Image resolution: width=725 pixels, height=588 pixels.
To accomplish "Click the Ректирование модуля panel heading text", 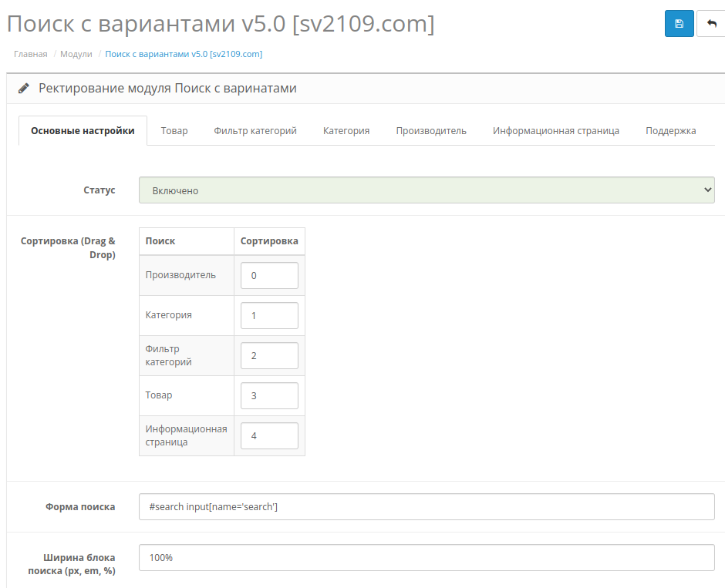I will click(x=167, y=88).
